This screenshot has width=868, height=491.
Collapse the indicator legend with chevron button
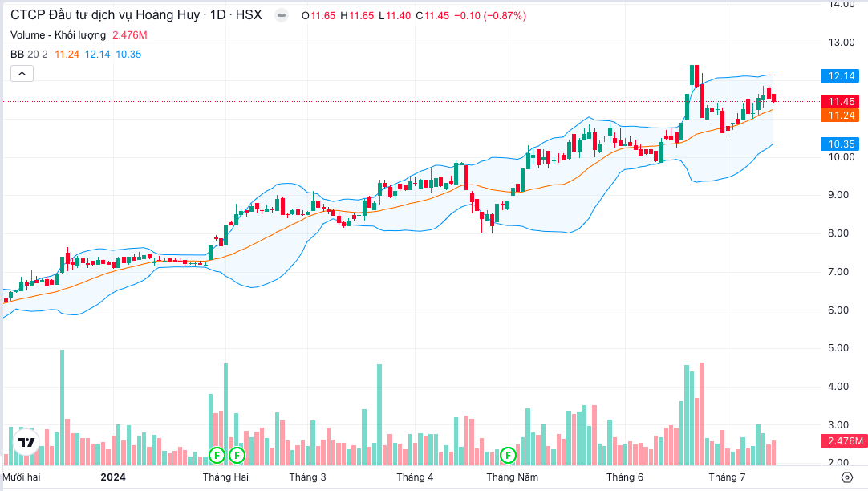(x=22, y=73)
